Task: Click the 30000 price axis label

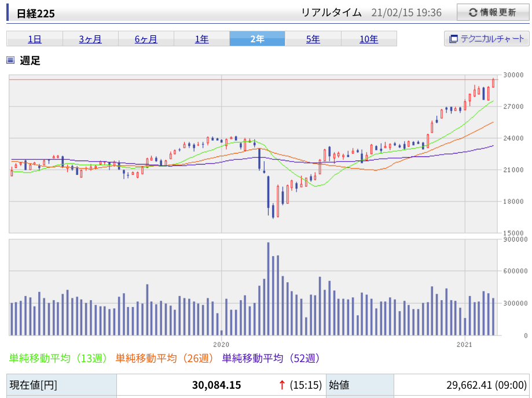Action: pos(513,75)
